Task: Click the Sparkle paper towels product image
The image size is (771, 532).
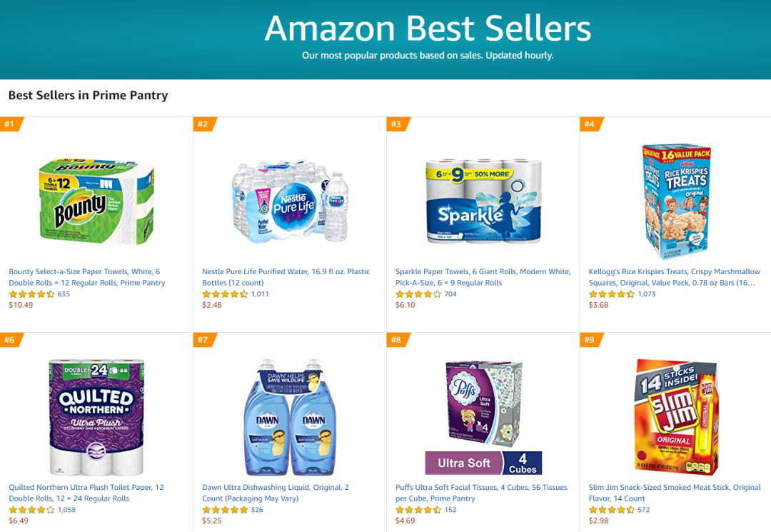Action: (483, 201)
